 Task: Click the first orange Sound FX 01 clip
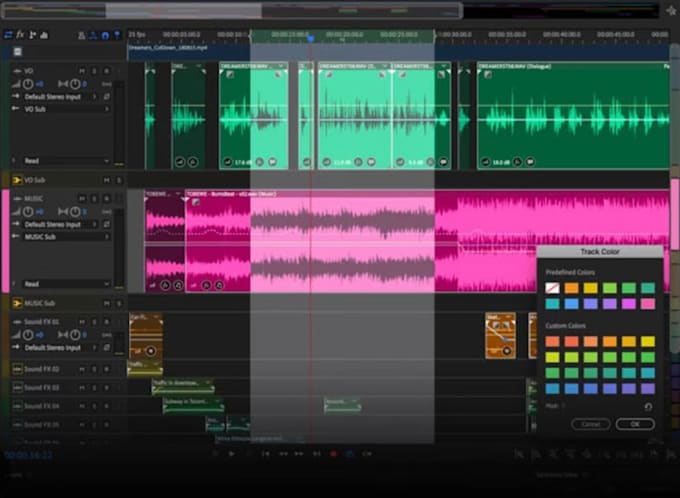point(146,336)
